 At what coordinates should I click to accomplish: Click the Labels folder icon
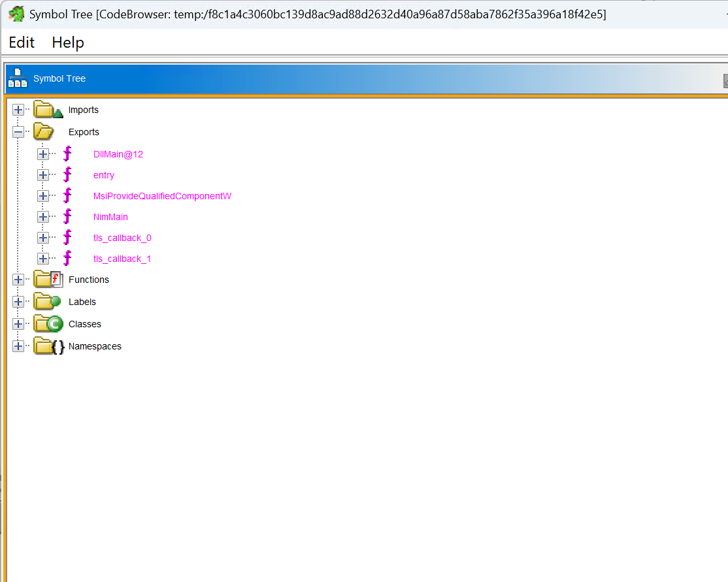pos(47,302)
